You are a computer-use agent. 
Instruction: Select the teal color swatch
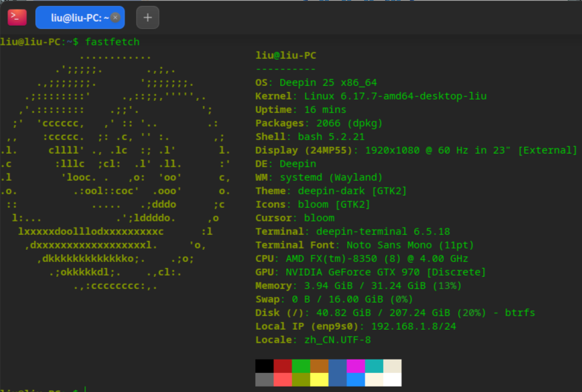374,366
